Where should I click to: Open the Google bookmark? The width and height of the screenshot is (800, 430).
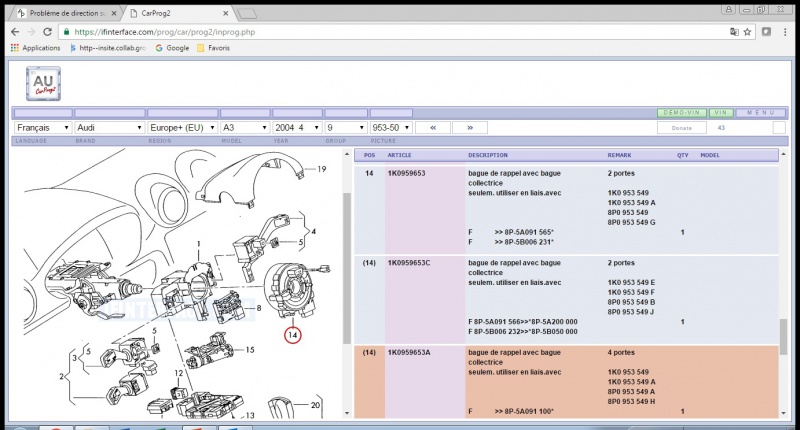coord(172,48)
